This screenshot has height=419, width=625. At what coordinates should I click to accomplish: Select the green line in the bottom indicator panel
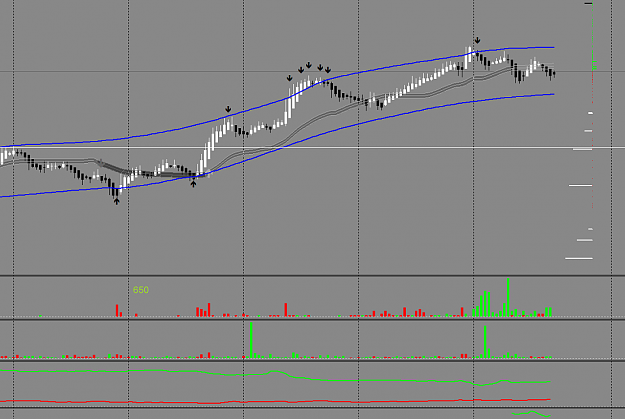(x=275, y=372)
